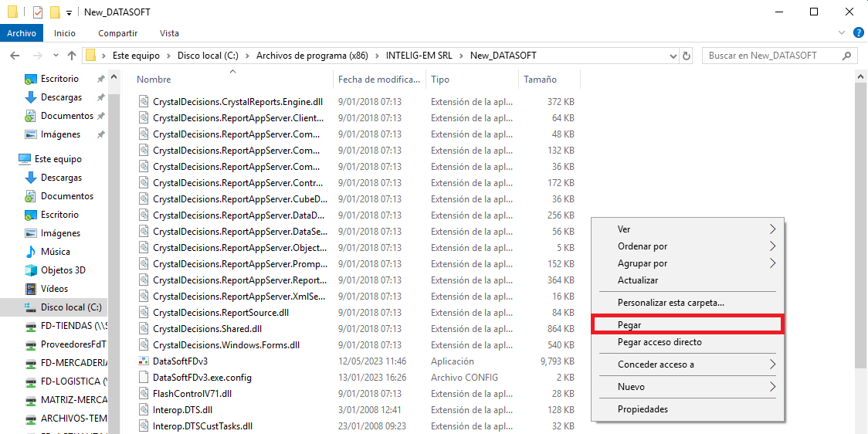
Task: Switch to the Inicio ribbon tab
Action: coord(65,33)
